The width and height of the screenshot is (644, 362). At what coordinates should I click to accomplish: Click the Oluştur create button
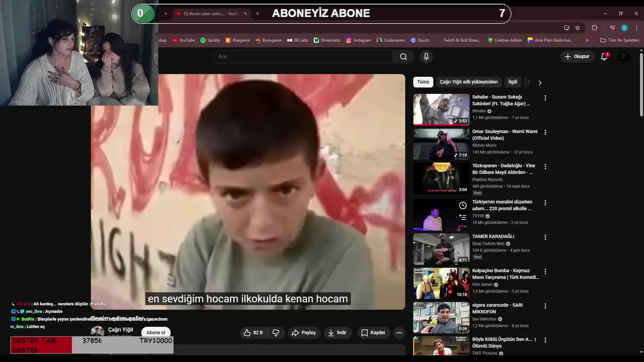point(577,57)
